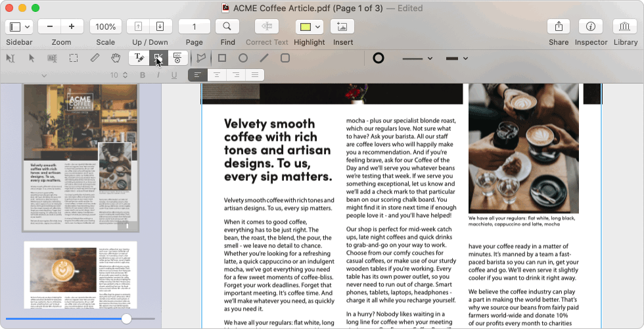This screenshot has width=644, height=329.
Task: Select the Edit arrow tool
Action: [x=32, y=59]
